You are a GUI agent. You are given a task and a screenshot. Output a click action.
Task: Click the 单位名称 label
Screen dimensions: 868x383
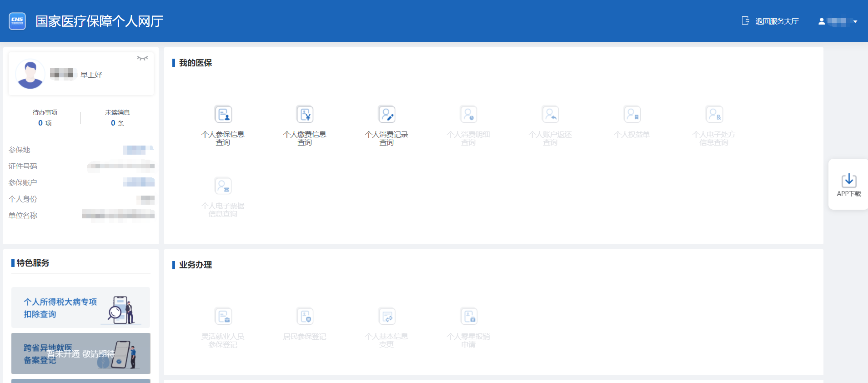coord(23,215)
